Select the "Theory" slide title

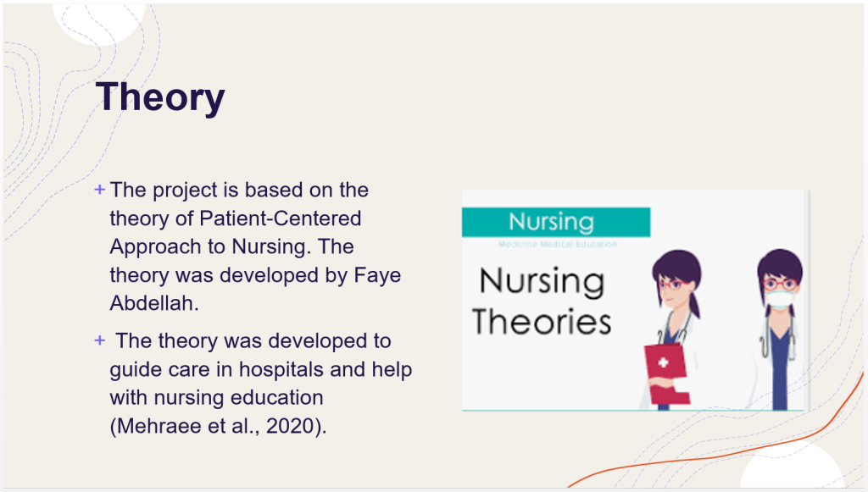(160, 97)
